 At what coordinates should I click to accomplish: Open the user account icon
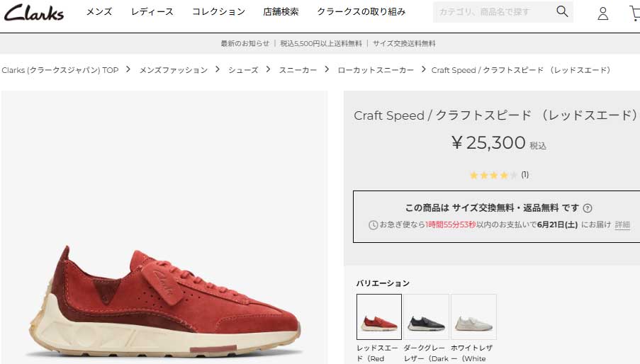[x=603, y=13]
